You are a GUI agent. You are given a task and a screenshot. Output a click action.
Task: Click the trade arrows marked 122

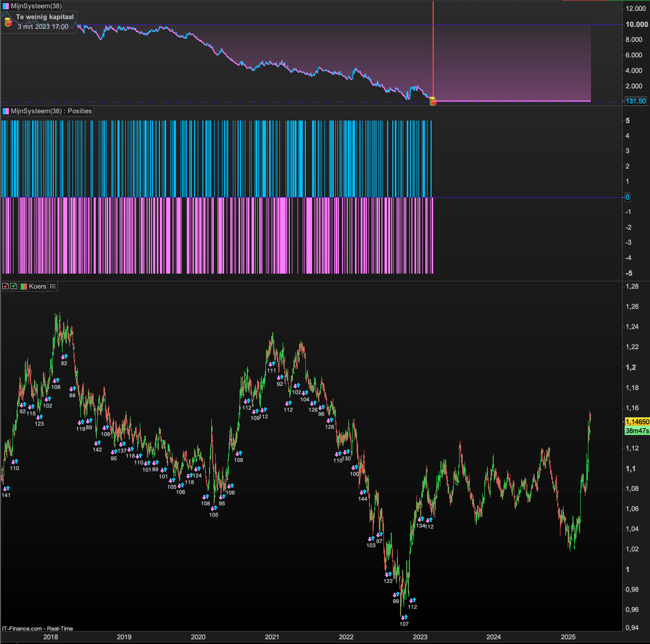(388, 574)
